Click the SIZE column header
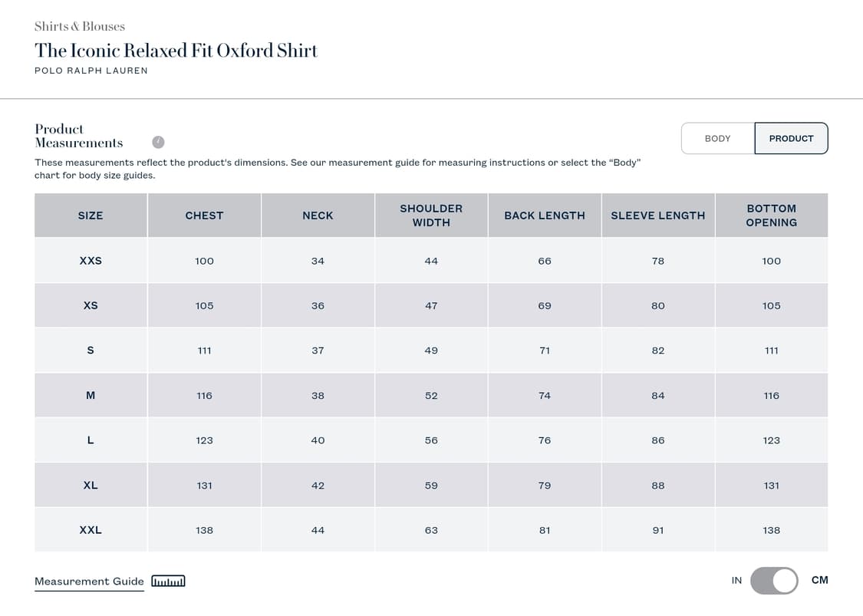 (x=91, y=216)
